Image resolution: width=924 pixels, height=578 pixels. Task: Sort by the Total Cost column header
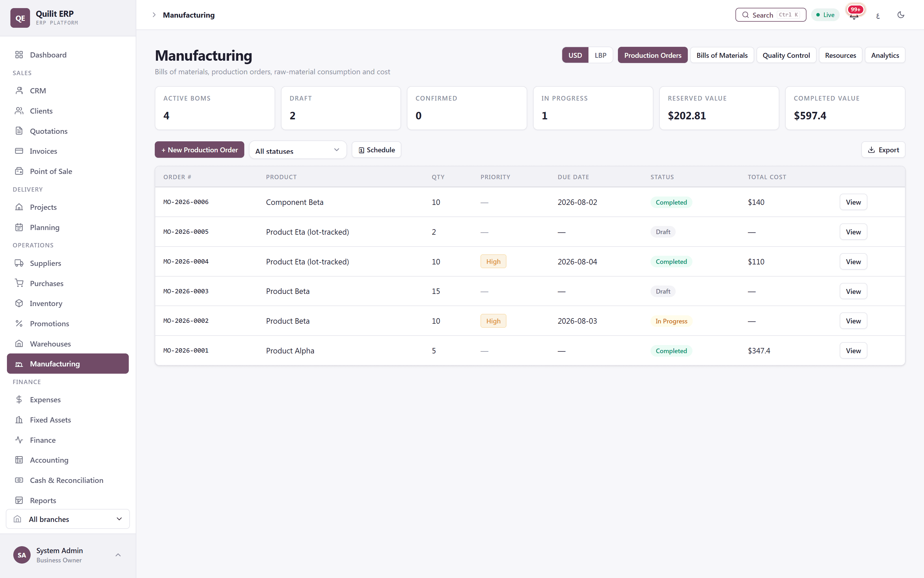pos(767,177)
